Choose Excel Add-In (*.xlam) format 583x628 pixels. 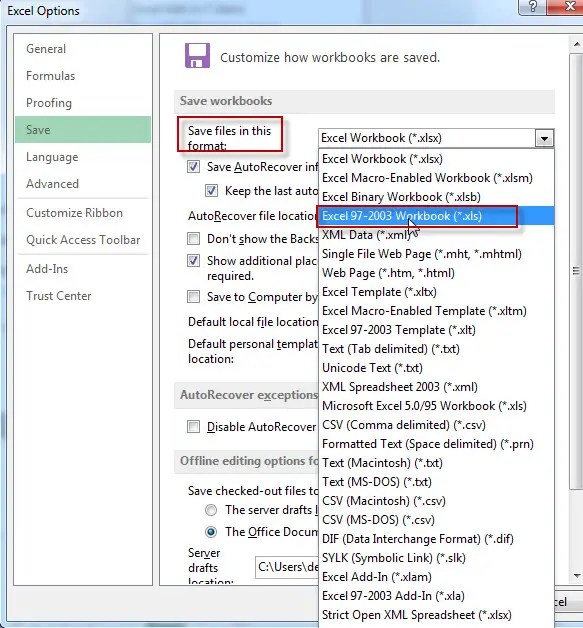[436, 577]
